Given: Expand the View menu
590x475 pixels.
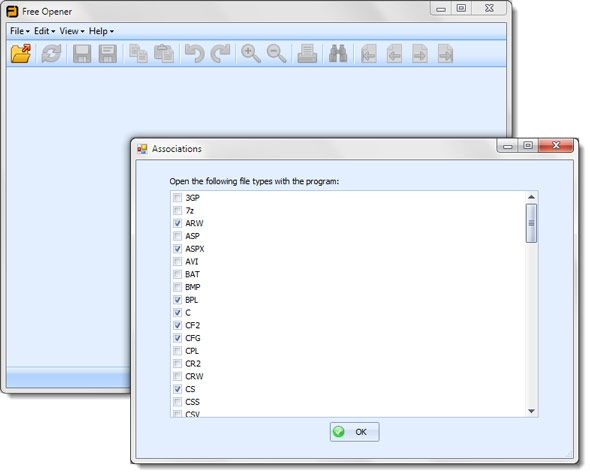Looking at the screenshot, I should pos(71,31).
